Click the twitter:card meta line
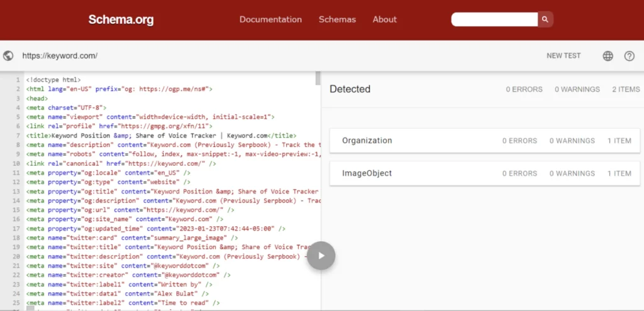 coord(132,237)
